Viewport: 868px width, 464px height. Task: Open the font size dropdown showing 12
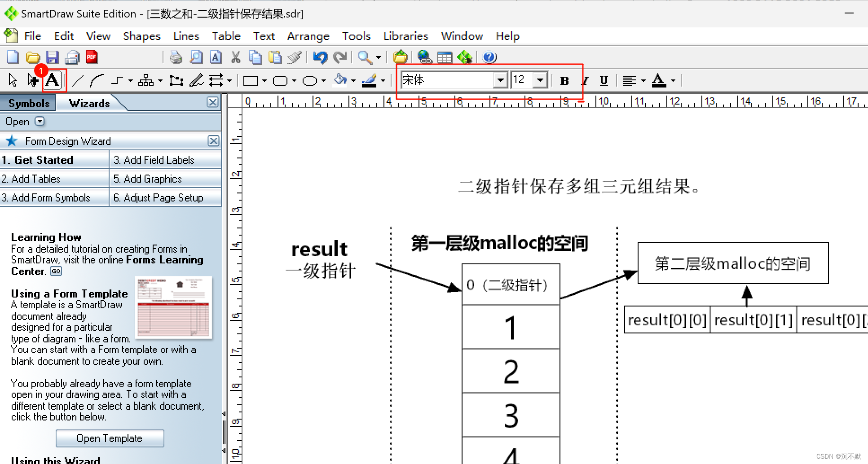540,81
